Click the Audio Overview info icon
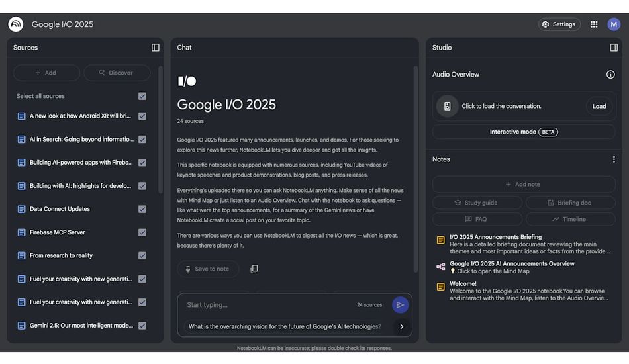Image resolution: width=629 pixels, height=364 pixels. pyautogui.click(x=610, y=75)
